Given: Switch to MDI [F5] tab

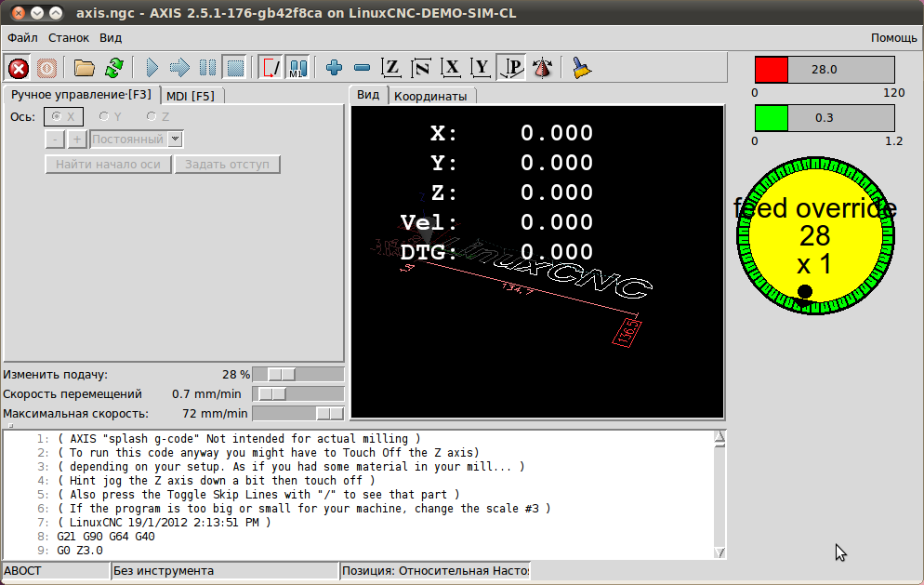Looking at the screenshot, I should (x=191, y=96).
